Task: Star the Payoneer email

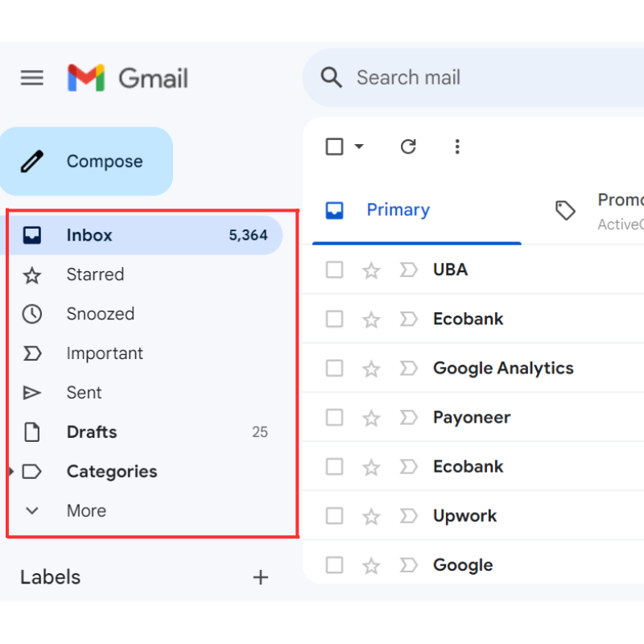Action: click(x=371, y=418)
